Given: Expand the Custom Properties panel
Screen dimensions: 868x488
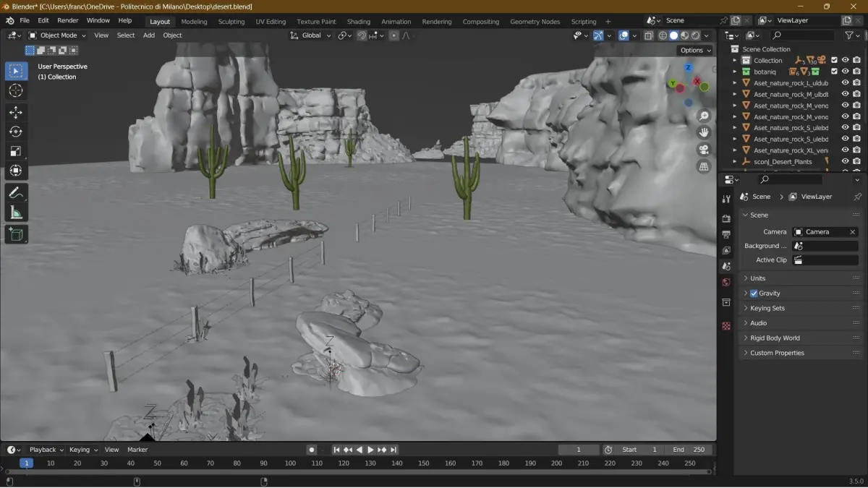Looking at the screenshot, I should click(800, 353).
